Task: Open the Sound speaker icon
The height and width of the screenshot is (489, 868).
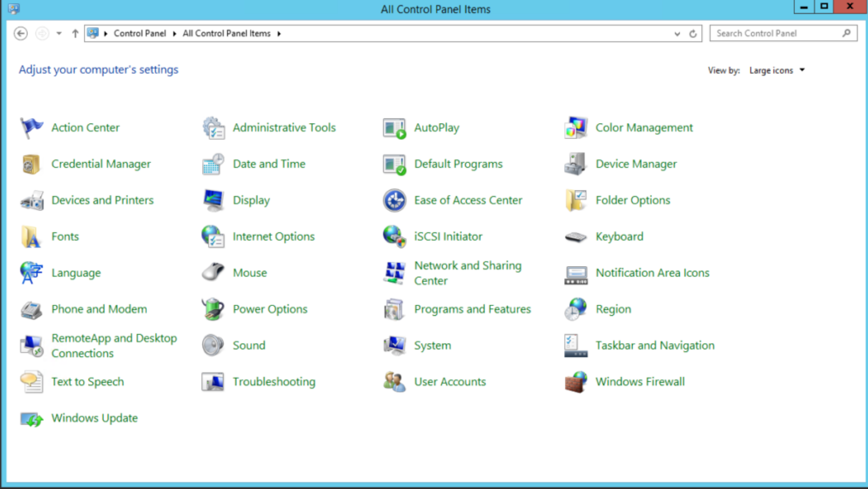Action: 213,345
